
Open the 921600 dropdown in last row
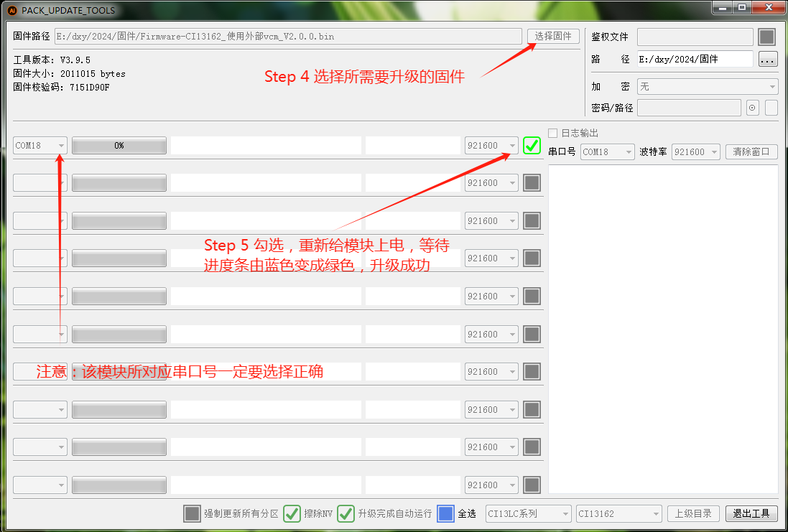[491, 485]
